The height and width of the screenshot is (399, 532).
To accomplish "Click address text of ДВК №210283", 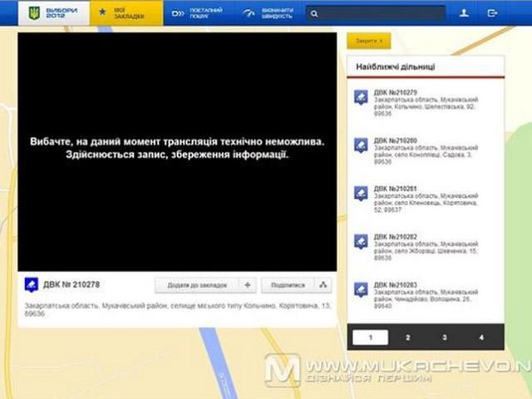I will pyautogui.click(x=426, y=299).
